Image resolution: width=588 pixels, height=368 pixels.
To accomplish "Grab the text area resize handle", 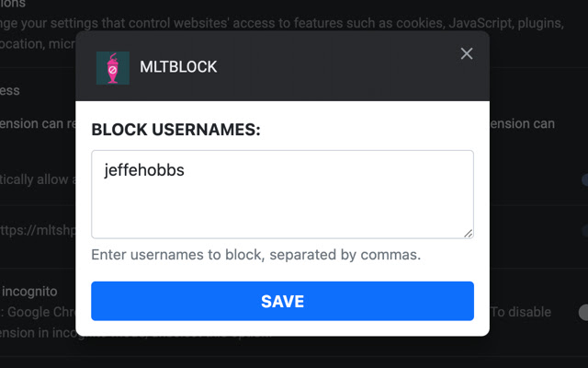I will [468, 233].
